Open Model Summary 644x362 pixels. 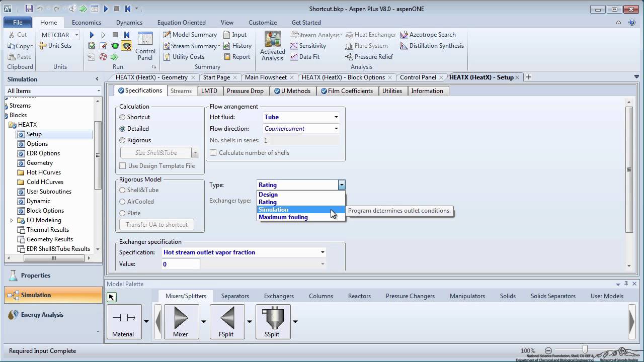pyautogui.click(x=190, y=35)
